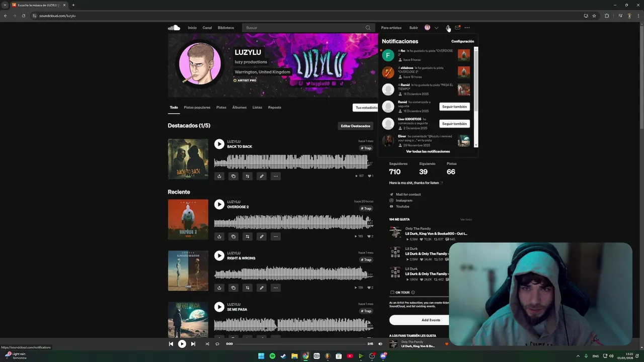
Task: Open the OVERDOSE 2 cover artwork thumbnail
Action: click(188, 219)
